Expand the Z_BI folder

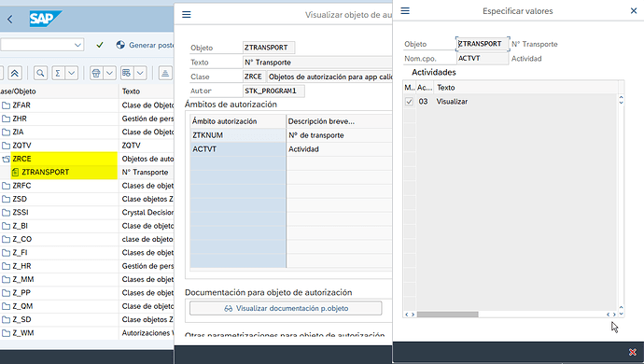coord(6,226)
